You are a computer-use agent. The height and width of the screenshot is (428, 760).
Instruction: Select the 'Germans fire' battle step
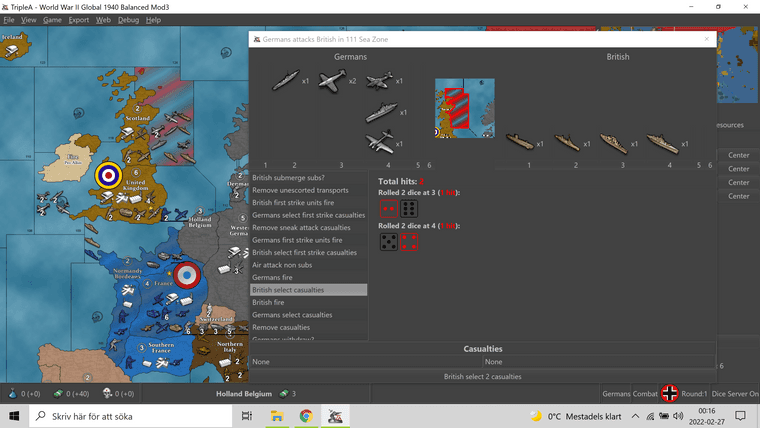coord(308,277)
